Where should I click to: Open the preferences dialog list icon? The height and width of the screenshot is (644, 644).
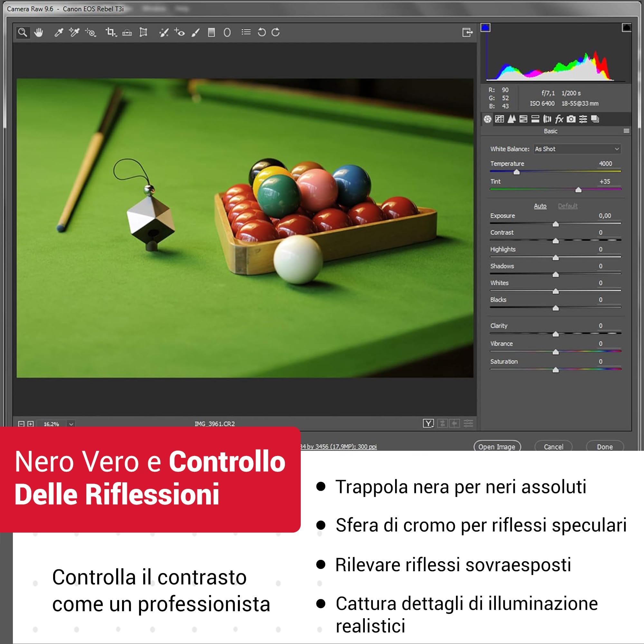pos(246,32)
